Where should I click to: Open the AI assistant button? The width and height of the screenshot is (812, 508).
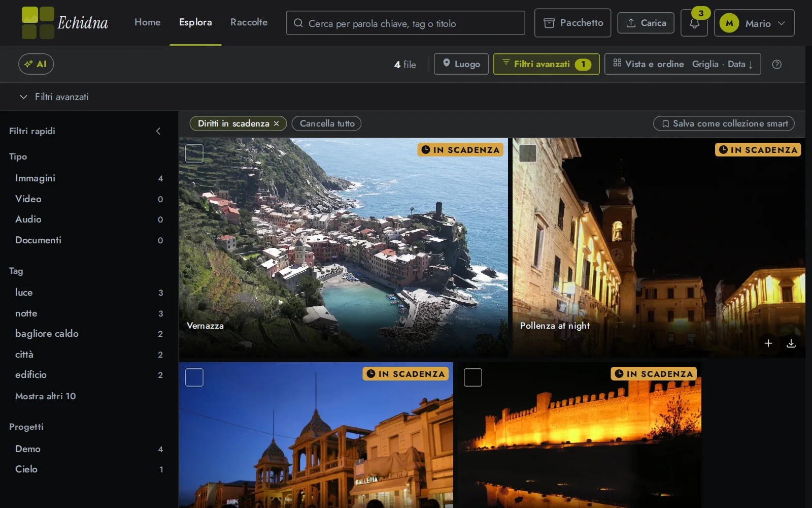pyautogui.click(x=36, y=64)
